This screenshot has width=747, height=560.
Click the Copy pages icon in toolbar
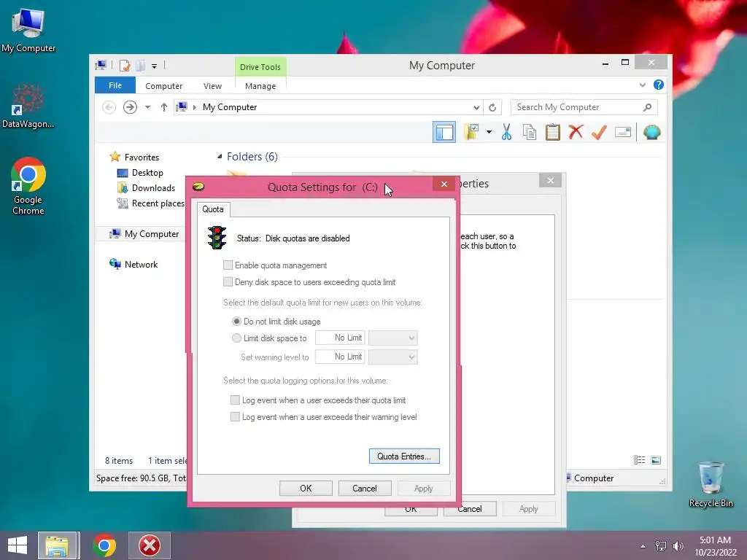530,132
